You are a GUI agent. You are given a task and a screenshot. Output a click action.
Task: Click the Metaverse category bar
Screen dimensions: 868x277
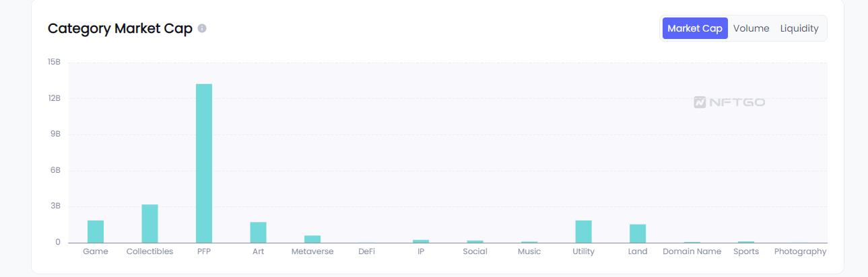(312, 239)
